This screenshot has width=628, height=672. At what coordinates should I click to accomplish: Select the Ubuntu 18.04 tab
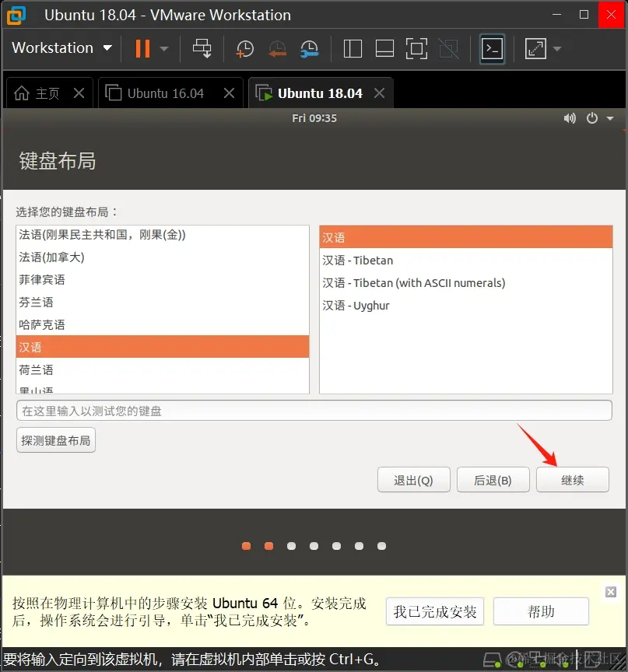309,93
